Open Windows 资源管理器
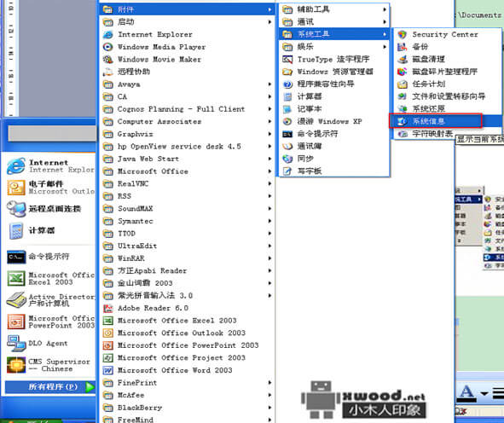The width and height of the screenshot is (504, 423). coord(334,72)
